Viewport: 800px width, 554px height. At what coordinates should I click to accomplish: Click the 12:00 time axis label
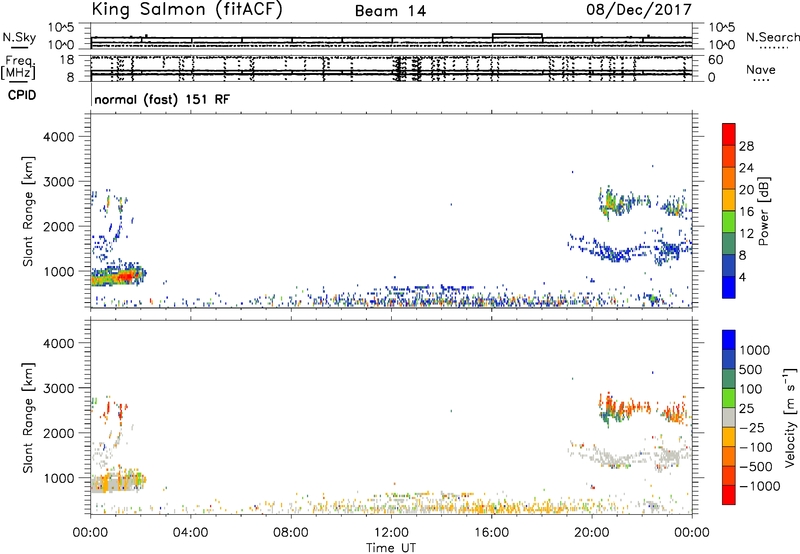click(x=391, y=533)
